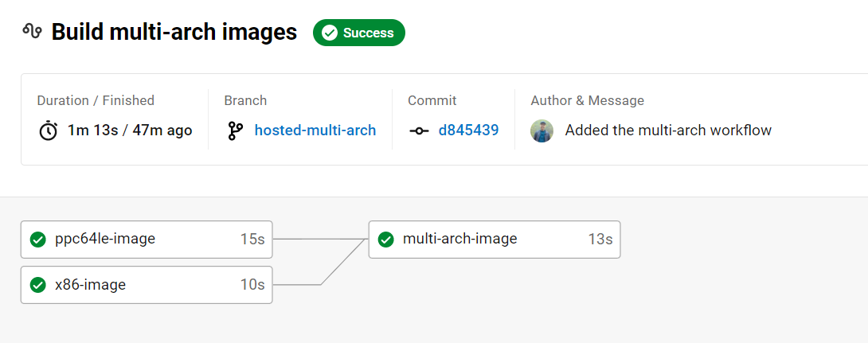This screenshot has height=343, width=868.
Task: Open the hosted-multi-arch branch link
Action: [315, 131]
